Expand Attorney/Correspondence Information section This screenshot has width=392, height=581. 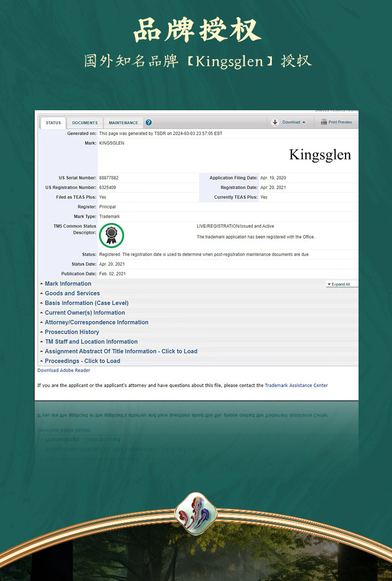click(96, 322)
